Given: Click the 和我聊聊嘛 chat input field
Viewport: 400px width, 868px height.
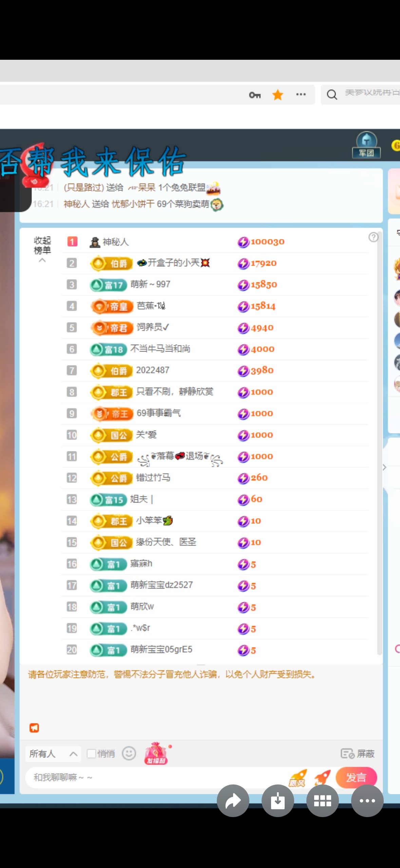Looking at the screenshot, I should pos(153,777).
